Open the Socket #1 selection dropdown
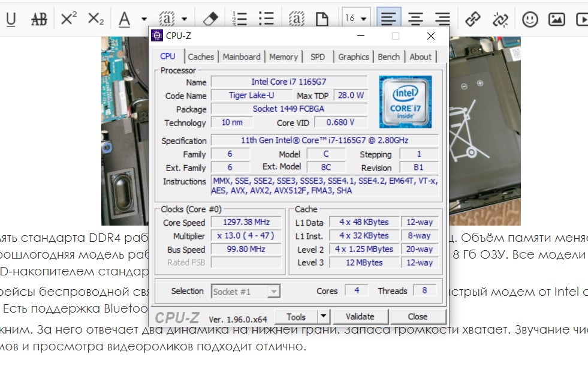The image size is (588, 381). pyautogui.click(x=245, y=291)
